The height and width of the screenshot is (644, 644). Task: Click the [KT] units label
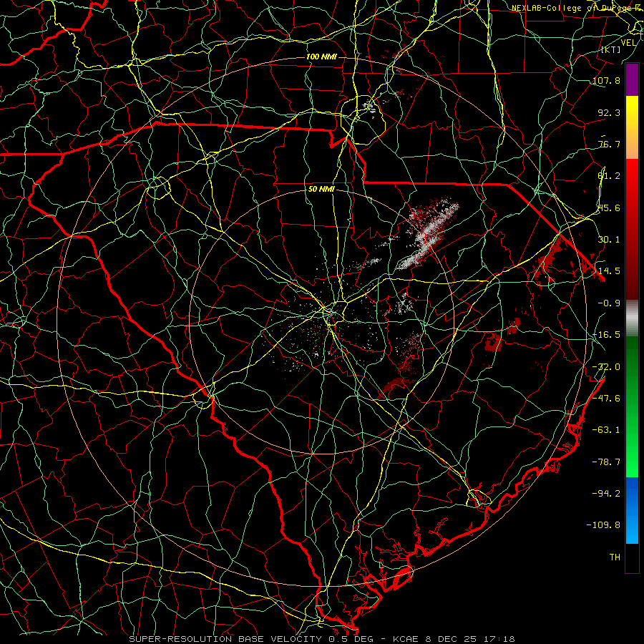[611, 49]
